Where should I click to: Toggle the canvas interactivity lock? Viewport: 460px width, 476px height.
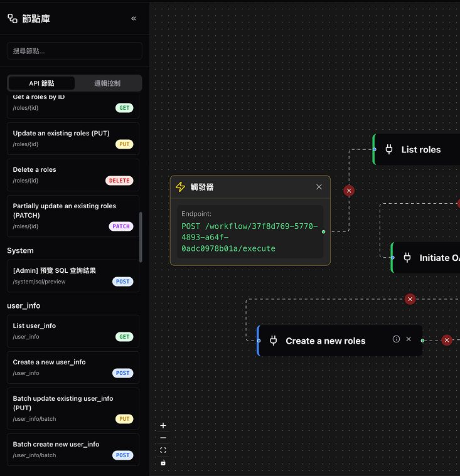coord(163,463)
